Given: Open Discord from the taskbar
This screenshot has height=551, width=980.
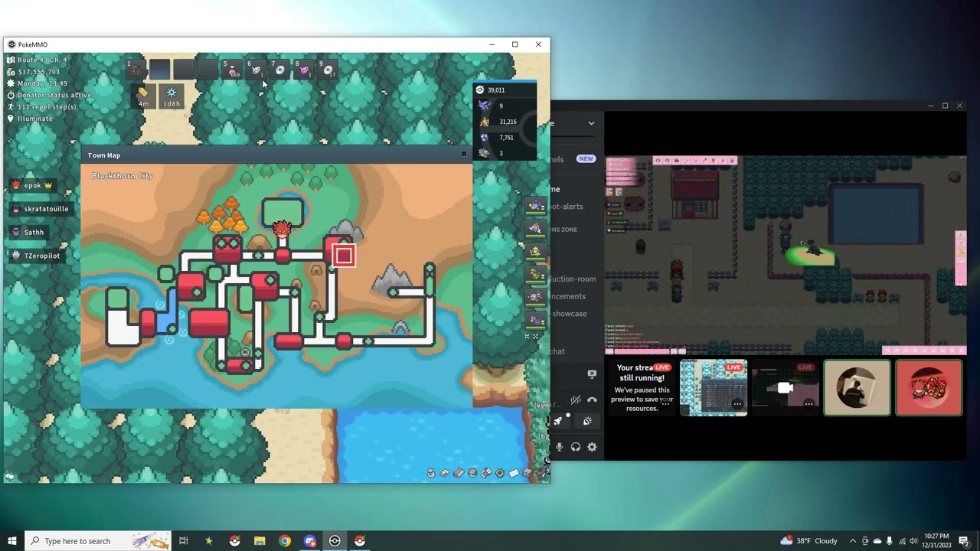Looking at the screenshot, I should (309, 541).
